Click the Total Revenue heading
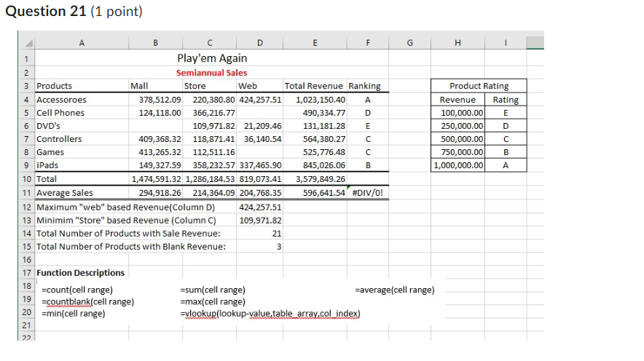Image resolution: width=644 pixels, height=361 pixels. pos(314,86)
